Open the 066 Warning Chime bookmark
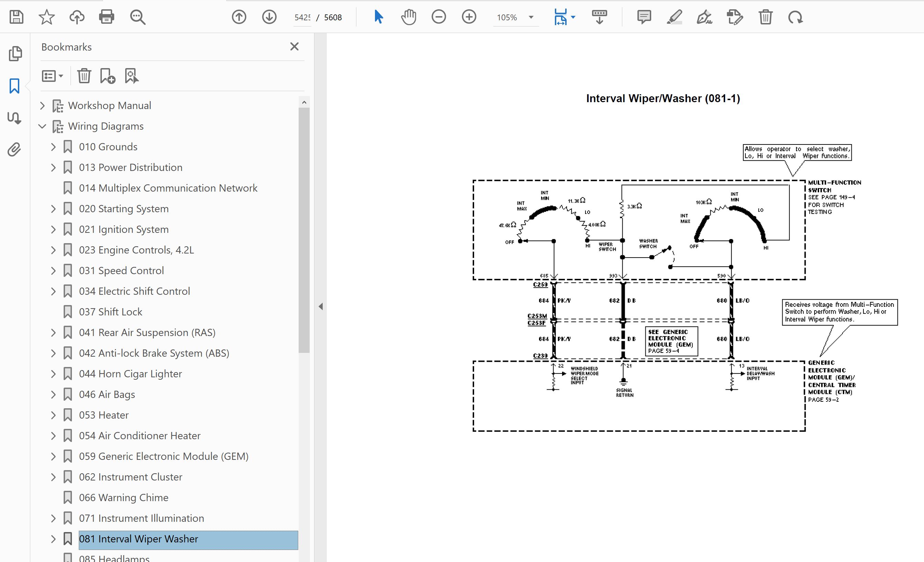The height and width of the screenshot is (562, 924). (x=123, y=498)
